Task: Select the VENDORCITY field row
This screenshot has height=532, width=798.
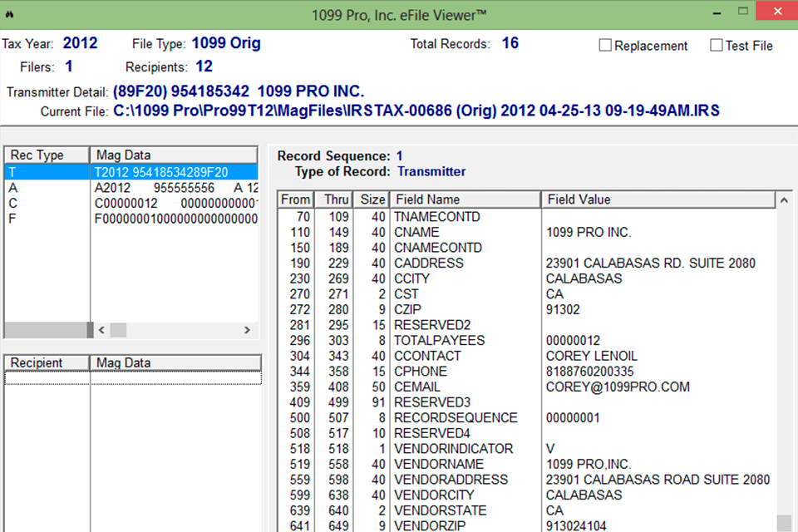Action: click(x=527, y=495)
